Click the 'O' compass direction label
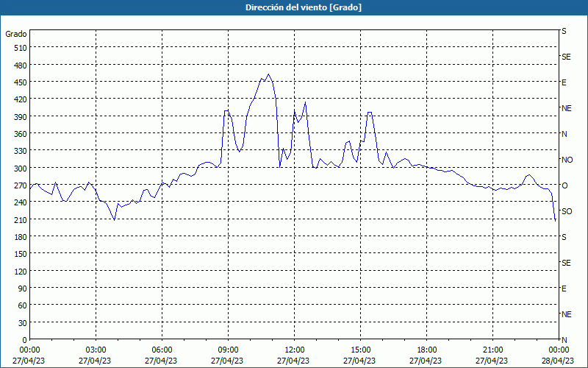 click(564, 185)
